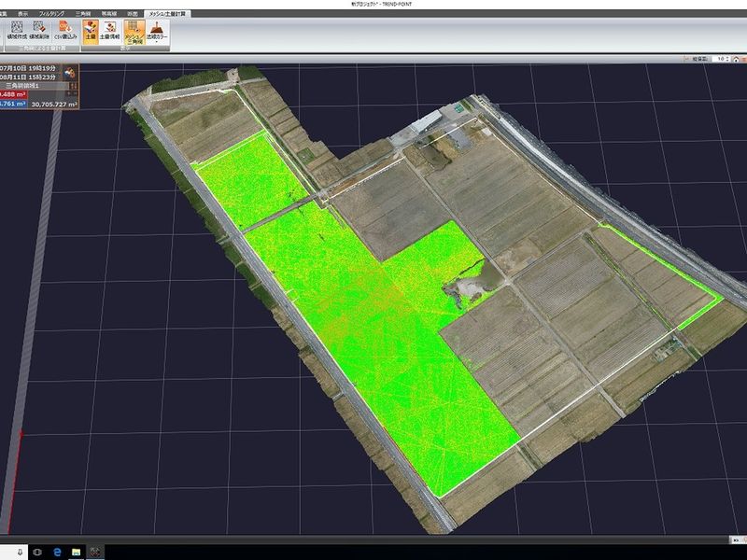Select the 領域作成 area creation tool
This screenshot has width=747, height=560.
[x=16, y=30]
